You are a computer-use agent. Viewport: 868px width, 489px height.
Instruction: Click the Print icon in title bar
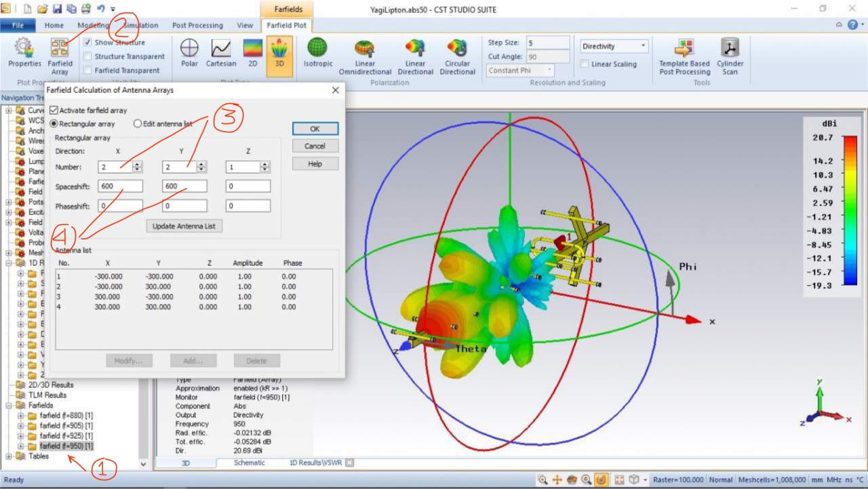[x=86, y=9]
